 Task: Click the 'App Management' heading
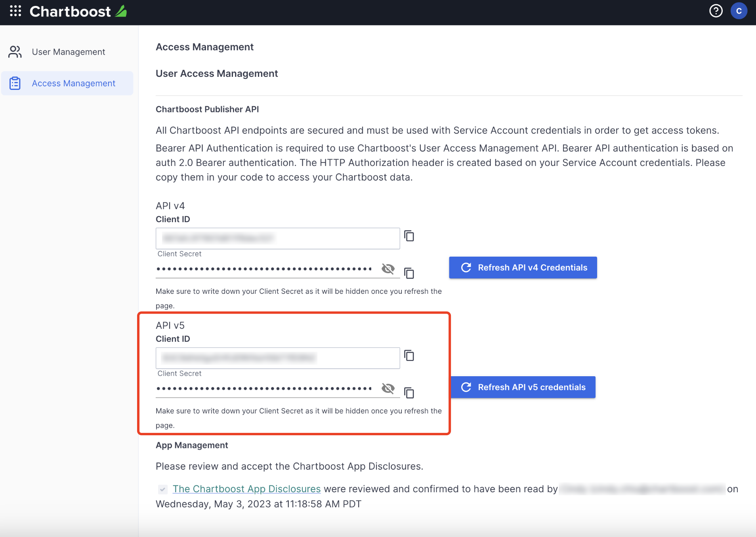(x=192, y=445)
